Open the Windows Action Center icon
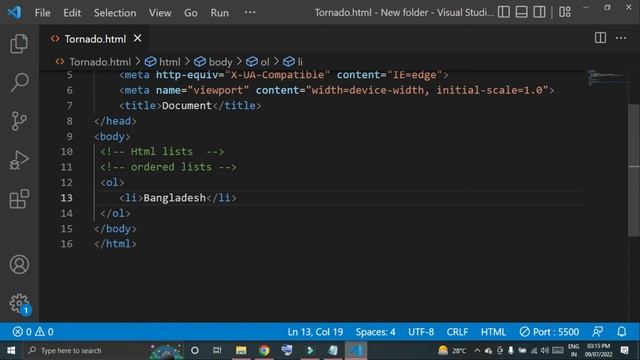Image resolution: width=640 pixels, height=360 pixels. point(624,350)
